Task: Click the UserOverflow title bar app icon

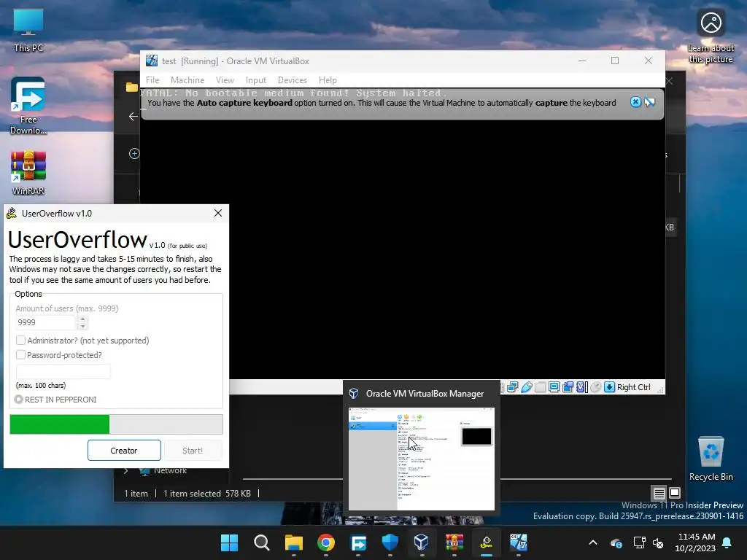Action: 12,214
